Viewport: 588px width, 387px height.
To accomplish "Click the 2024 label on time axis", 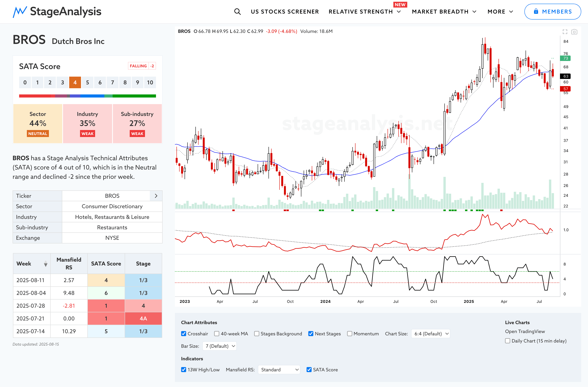I will pos(325,301).
